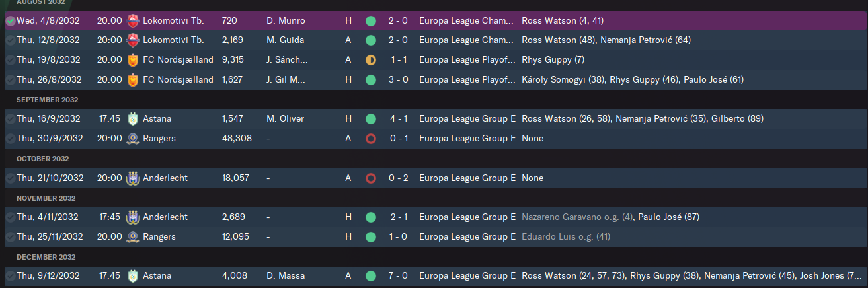
Task: Click Rangers badge in 30/9/2032 fixture
Action: [x=134, y=139]
